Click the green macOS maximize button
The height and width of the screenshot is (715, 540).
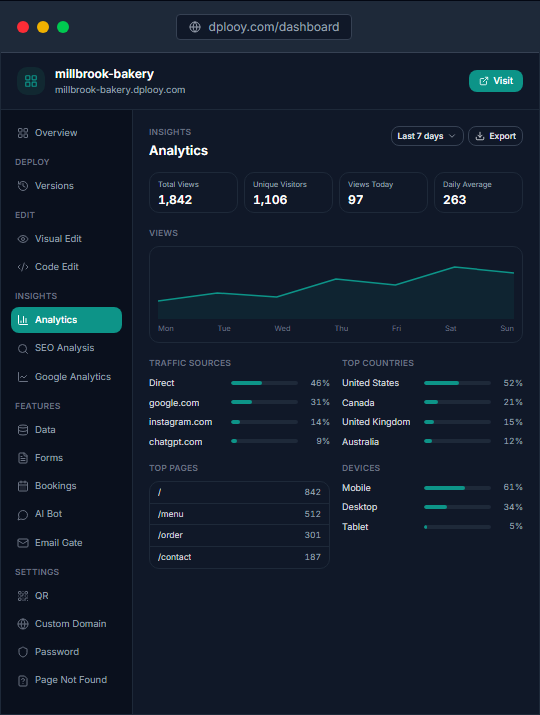pyautogui.click(x=63, y=27)
